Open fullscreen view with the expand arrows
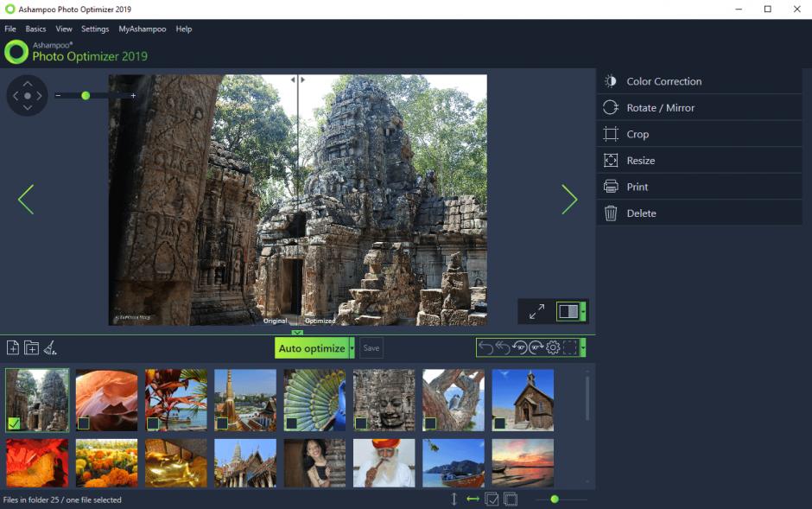The width and height of the screenshot is (812, 509). point(536,311)
